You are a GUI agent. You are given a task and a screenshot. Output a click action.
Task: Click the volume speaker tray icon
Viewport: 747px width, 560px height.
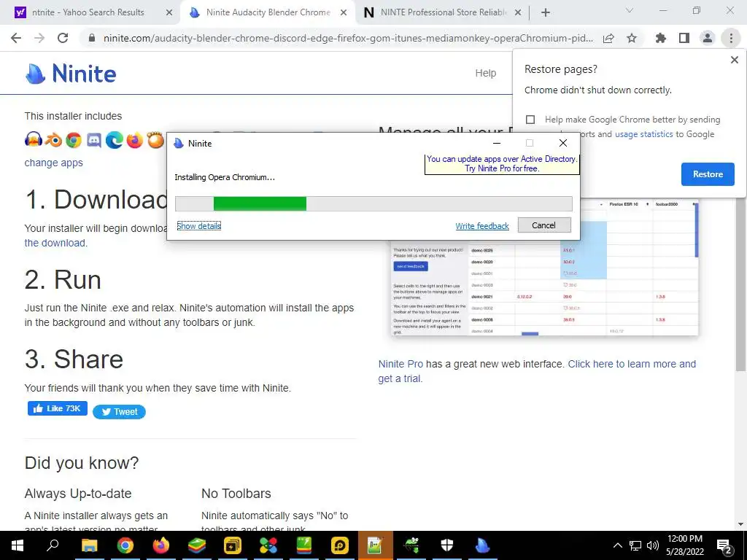[x=653, y=545]
